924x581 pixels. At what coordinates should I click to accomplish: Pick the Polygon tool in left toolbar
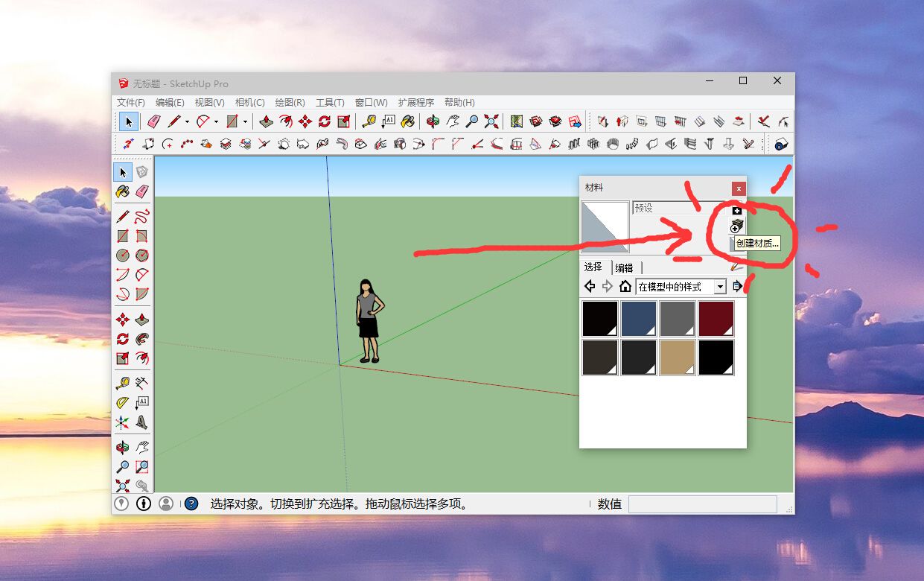click(142, 255)
